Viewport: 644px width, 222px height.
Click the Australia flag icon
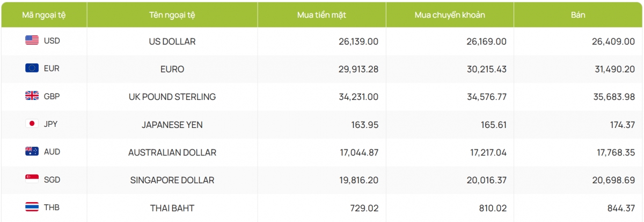[x=32, y=152]
